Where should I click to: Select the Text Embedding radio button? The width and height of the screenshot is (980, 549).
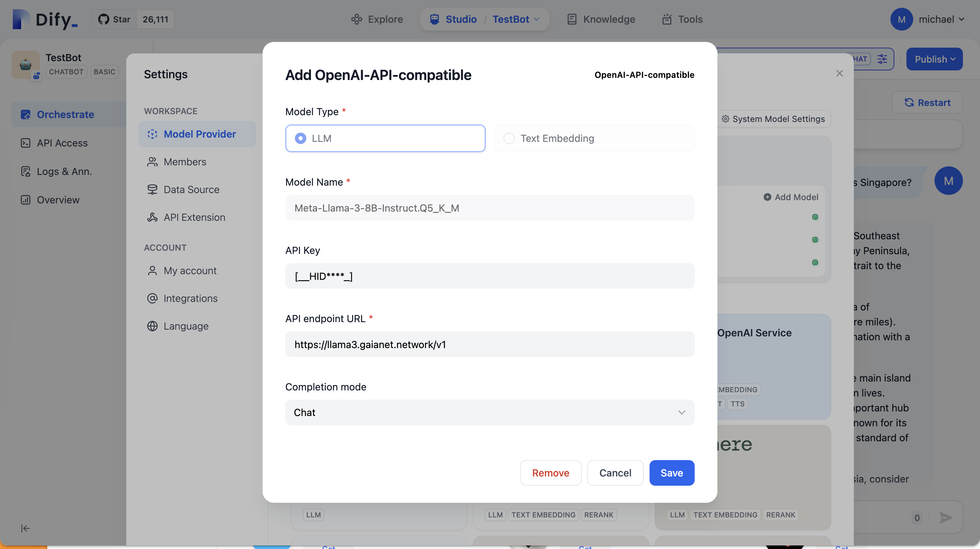(510, 137)
